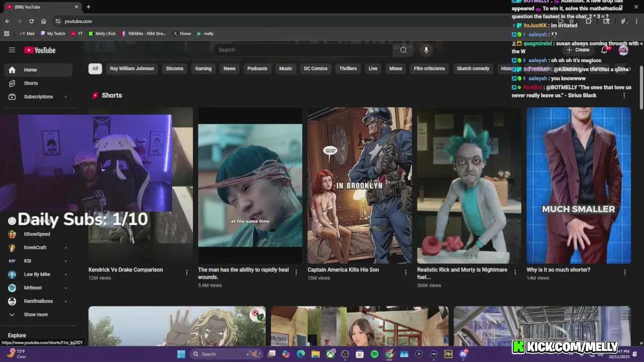Select the Thrillers filter chip
Screen dimensions: 644x362
[x=348, y=68]
